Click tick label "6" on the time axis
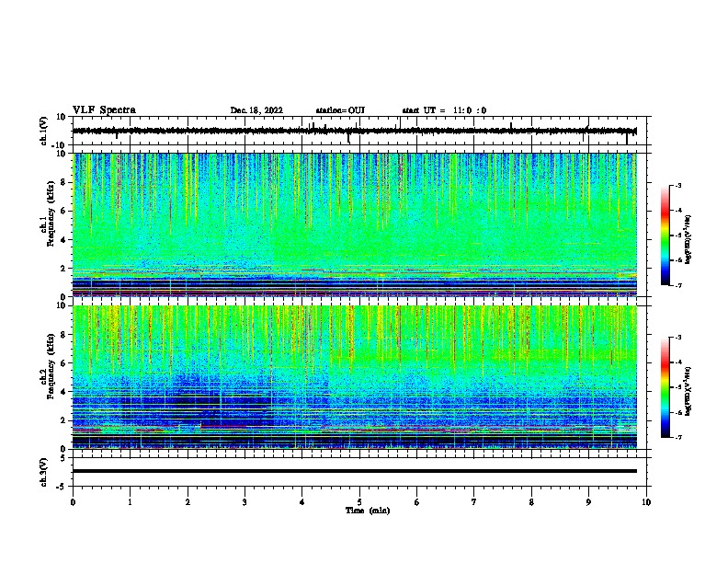 (417, 502)
